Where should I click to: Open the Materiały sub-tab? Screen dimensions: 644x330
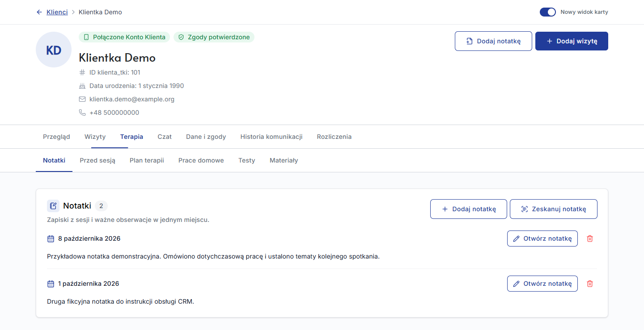point(284,160)
